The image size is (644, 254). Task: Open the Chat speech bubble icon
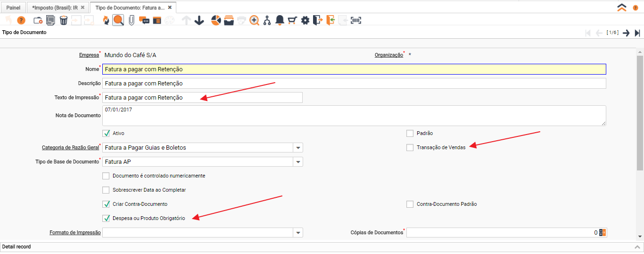point(144,20)
